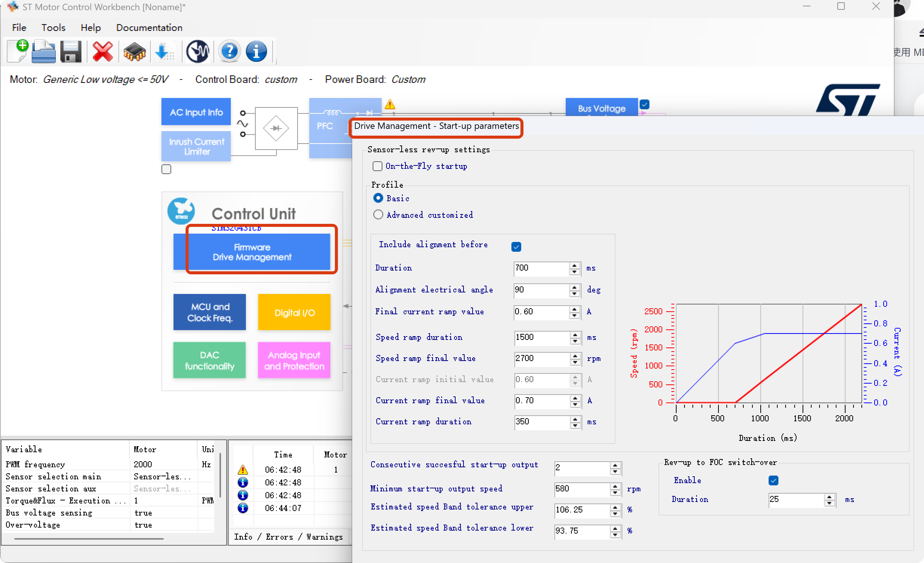
Task: Increase Speed ramp duration with up arrow
Action: click(x=575, y=334)
